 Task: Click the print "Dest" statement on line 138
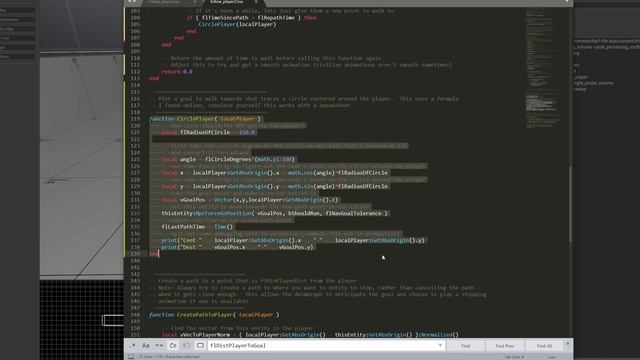(x=238, y=247)
